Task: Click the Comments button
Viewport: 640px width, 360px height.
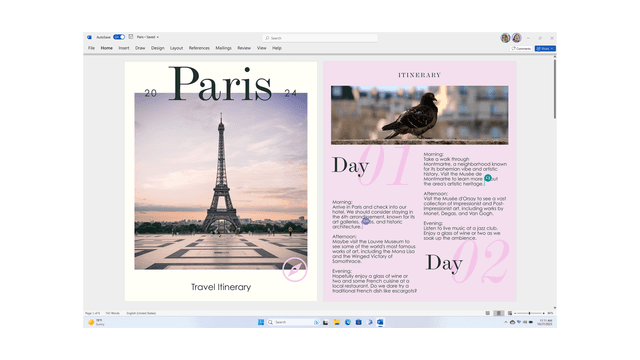Action: pyautogui.click(x=521, y=49)
